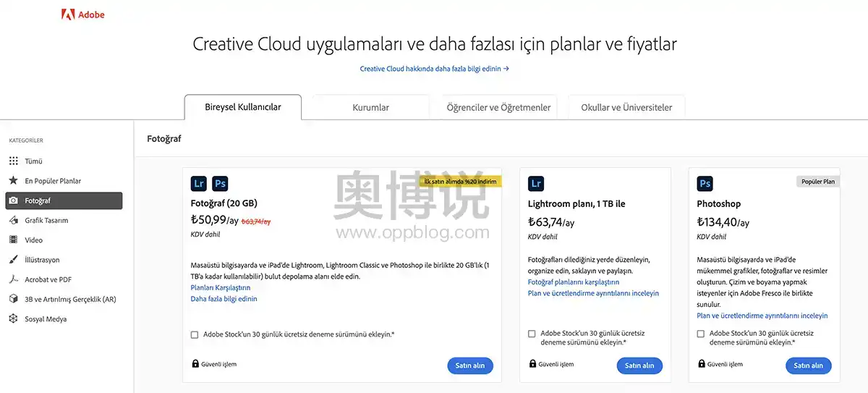Viewport: 868px width, 393px height.
Task: Click the Lightroom icon in Lightroom planı card
Action: click(x=536, y=183)
